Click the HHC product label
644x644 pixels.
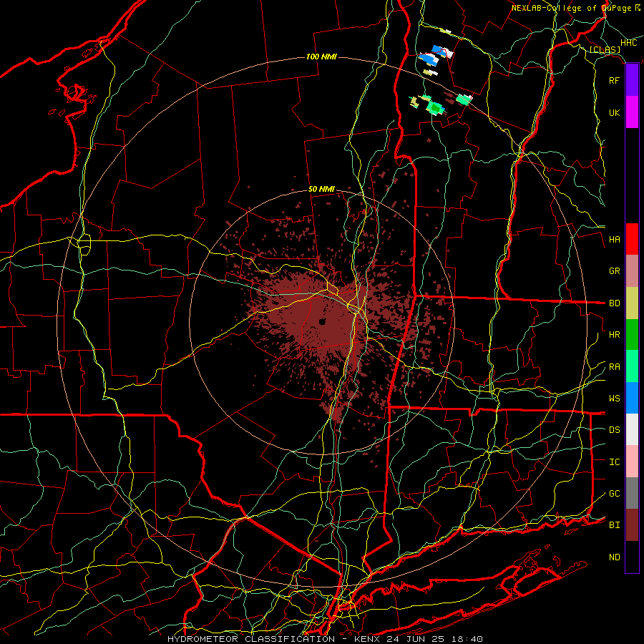pyautogui.click(x=629, y=43)
